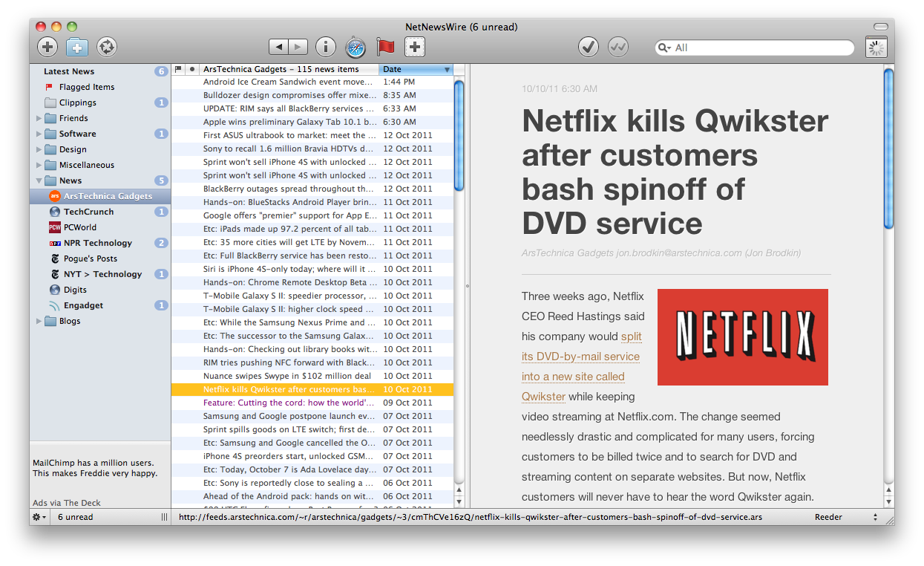Click the Latest News unread badge 6
Image resolution: width=924 pixels, height=566 pixels.
161,71
